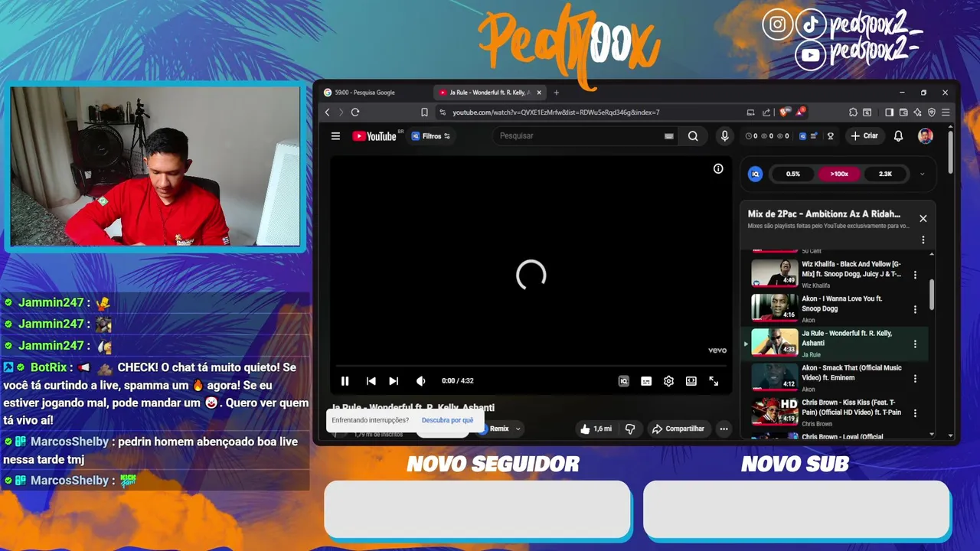Open the Filtros button
This screenshot has width=980, height=551.
coord(431,136)
